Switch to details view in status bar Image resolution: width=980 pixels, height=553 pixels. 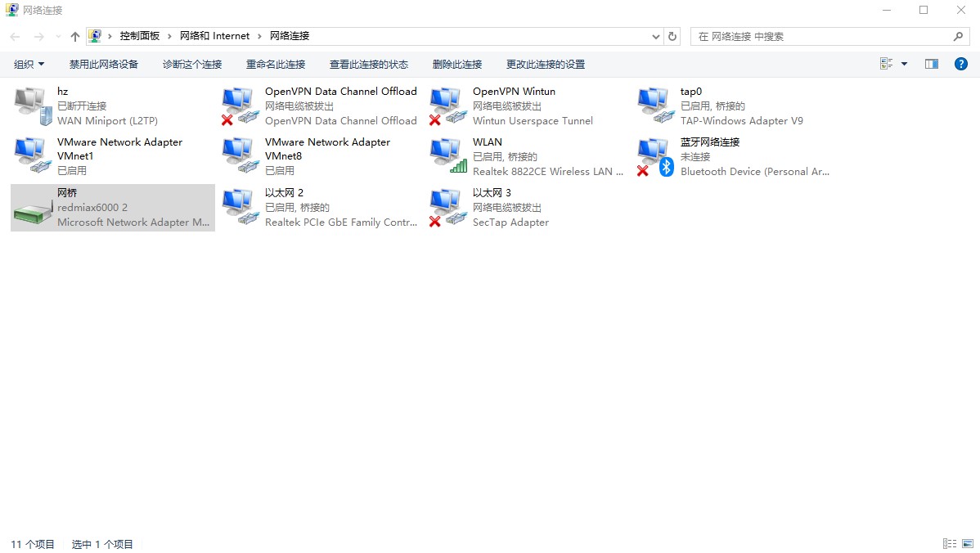point(950,544)
